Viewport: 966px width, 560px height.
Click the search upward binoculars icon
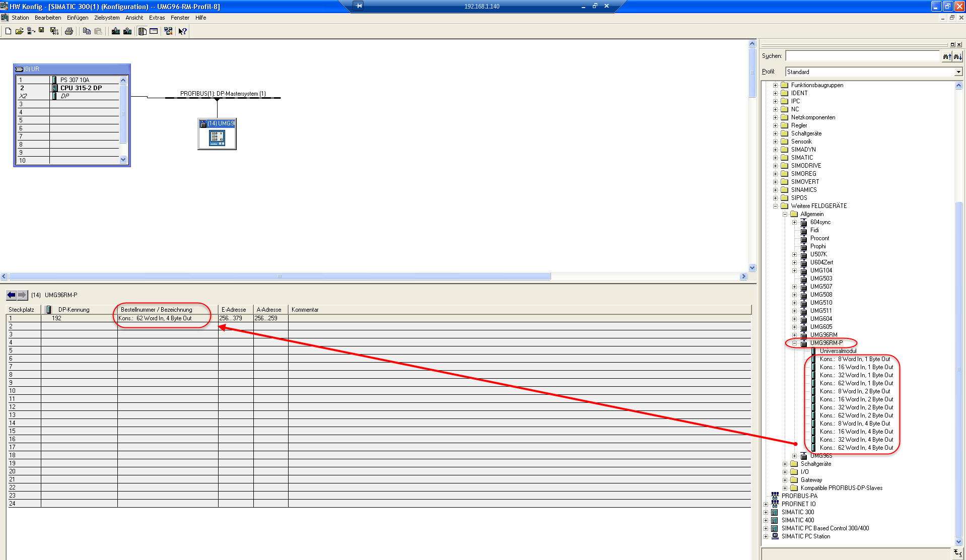tap(947, 56)
